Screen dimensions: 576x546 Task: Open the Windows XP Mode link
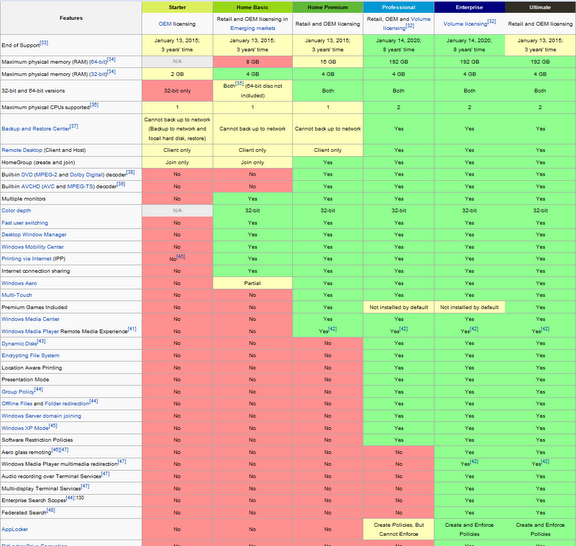tap(25, 428)
